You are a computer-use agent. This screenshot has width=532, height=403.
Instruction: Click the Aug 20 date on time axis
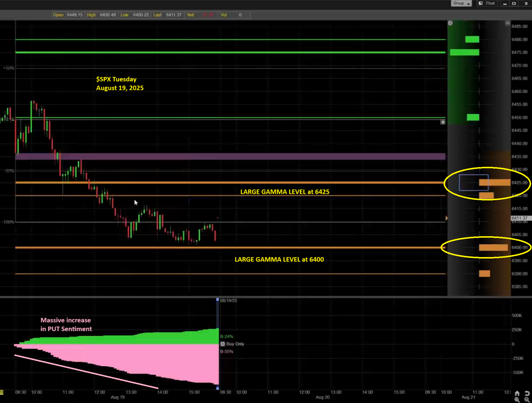pos(323,397)
